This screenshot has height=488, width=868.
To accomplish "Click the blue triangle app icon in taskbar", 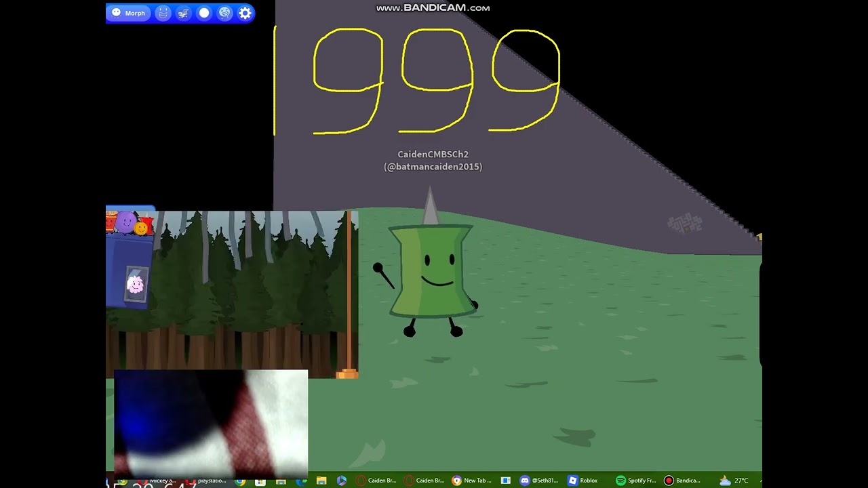I will (x=342, y=481).
